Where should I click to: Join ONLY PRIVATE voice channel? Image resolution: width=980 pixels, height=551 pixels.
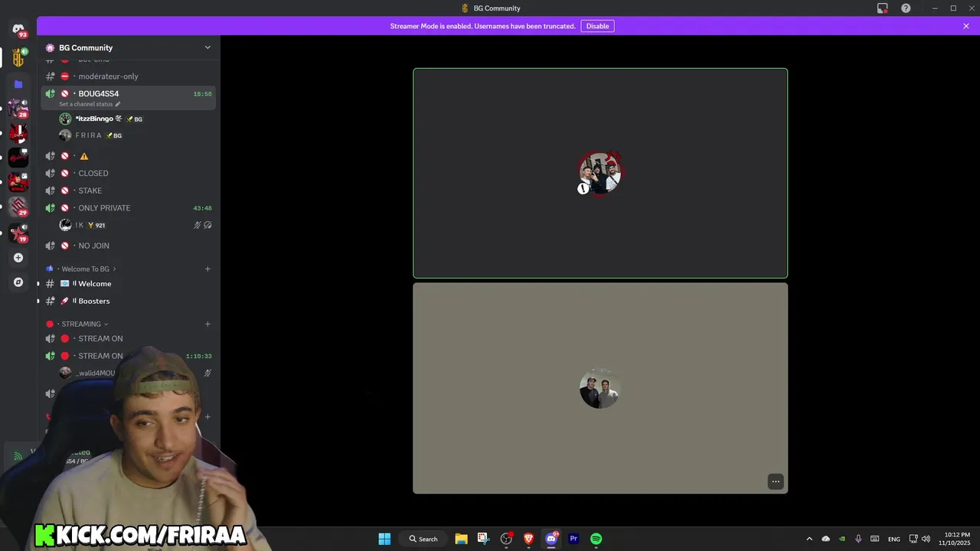[128, 208]
